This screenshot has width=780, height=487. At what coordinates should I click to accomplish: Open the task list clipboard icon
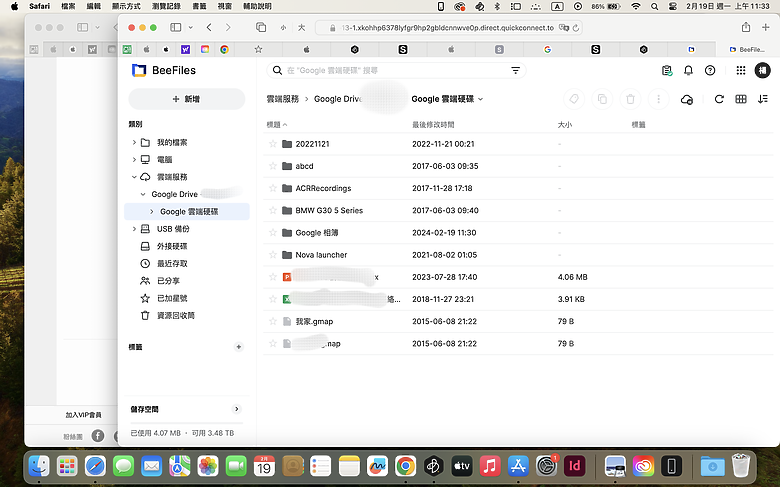point(667,71)
